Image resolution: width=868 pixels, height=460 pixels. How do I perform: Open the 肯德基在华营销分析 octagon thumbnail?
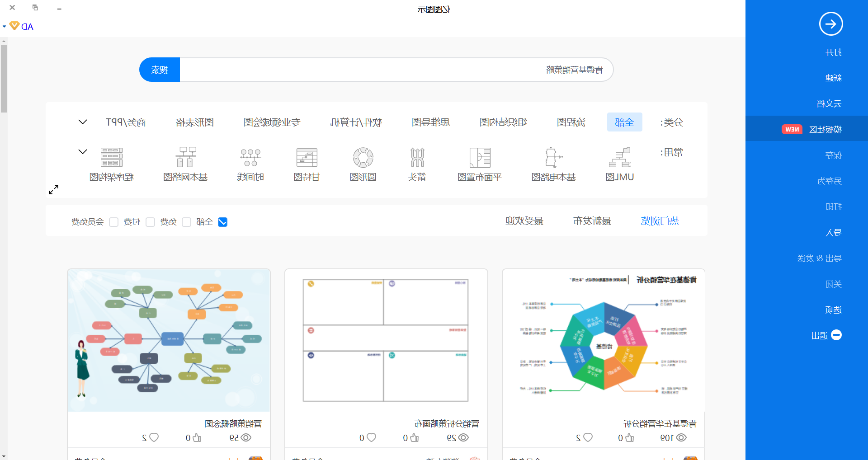pyautogui.click(x=604, y=340)
